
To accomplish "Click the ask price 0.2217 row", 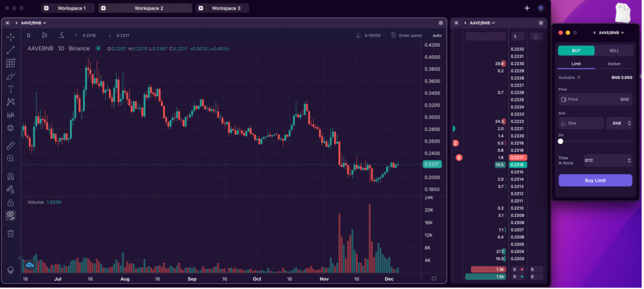I will [x=518, y=157].
